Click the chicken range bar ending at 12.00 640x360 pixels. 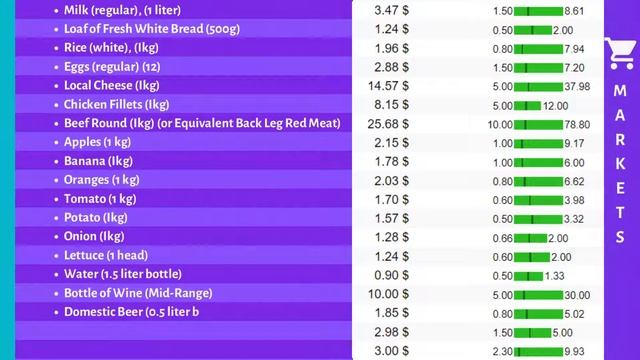[x=527, y=106]
